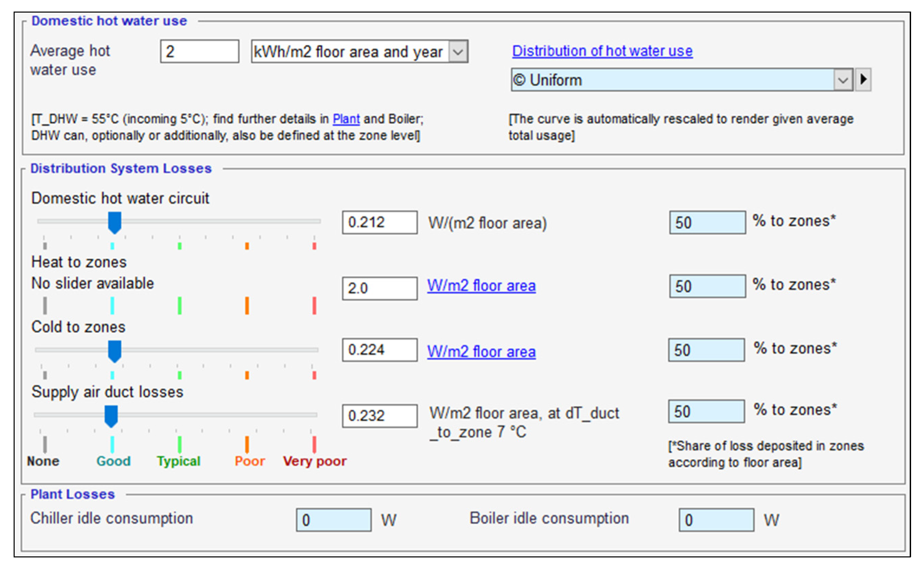Click Domestic hot water circuit slider handle
924x570 pixels.
click(x=115, y=222)
